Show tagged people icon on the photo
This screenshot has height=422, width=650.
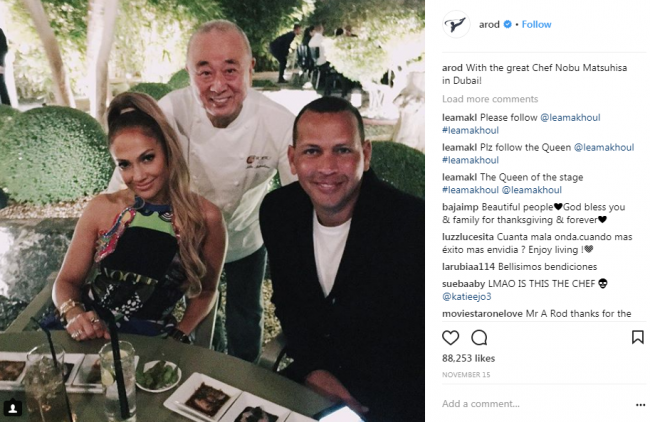[x=13, y=408]
